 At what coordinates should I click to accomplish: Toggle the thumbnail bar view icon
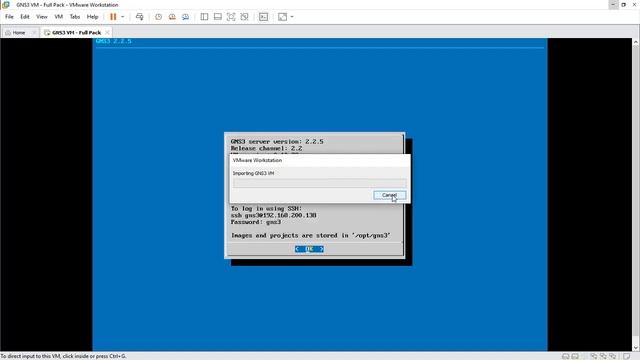(218, 17)
